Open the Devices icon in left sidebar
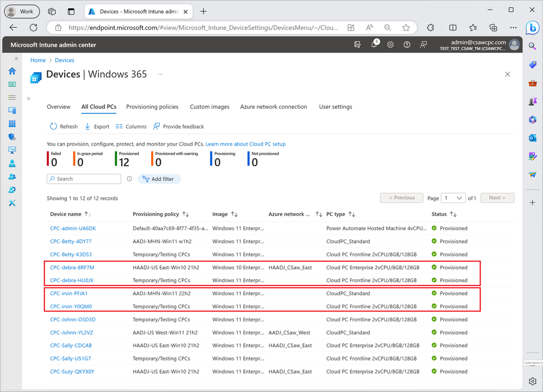 tap(12, 110)
